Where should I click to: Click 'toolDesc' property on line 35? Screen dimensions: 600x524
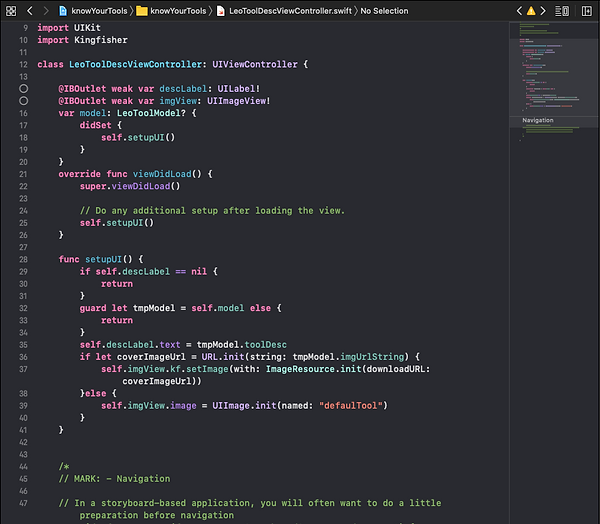(x=266, y=345)
